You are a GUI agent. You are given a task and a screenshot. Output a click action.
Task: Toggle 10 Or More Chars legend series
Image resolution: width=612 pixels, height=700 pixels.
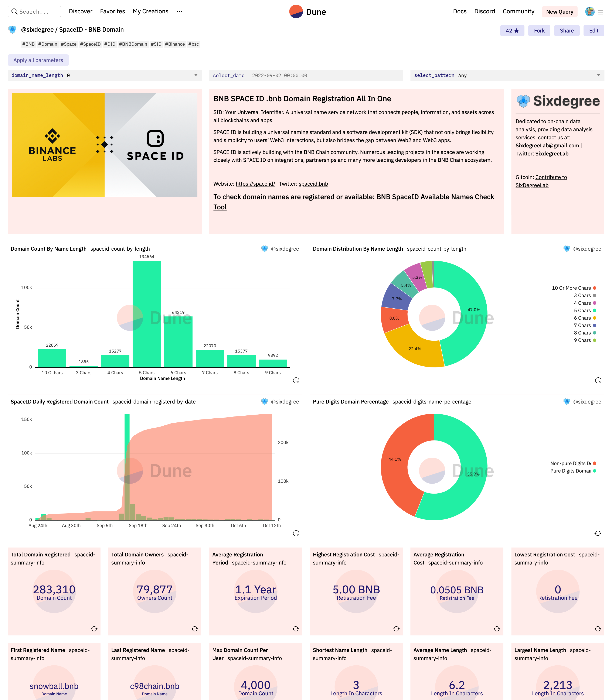click(571, 288)
